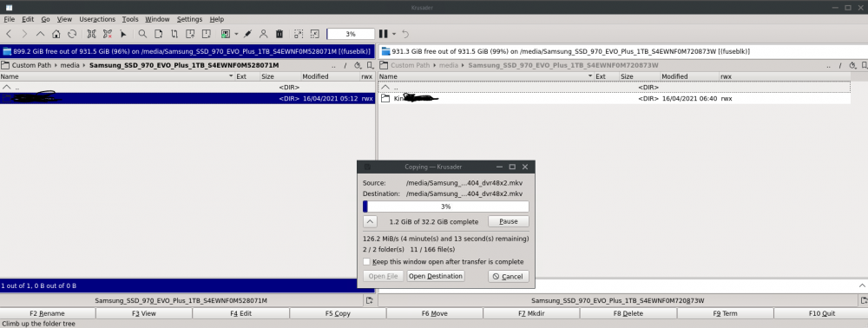Click the copy dialog 3% progress bar

pyautogui.click(x=445, y=207)
